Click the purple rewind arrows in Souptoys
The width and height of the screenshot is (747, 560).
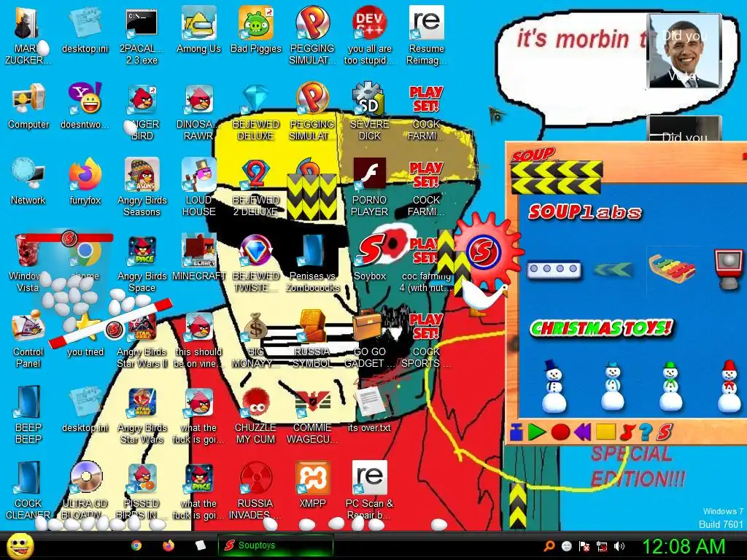(x=583, y=432)
